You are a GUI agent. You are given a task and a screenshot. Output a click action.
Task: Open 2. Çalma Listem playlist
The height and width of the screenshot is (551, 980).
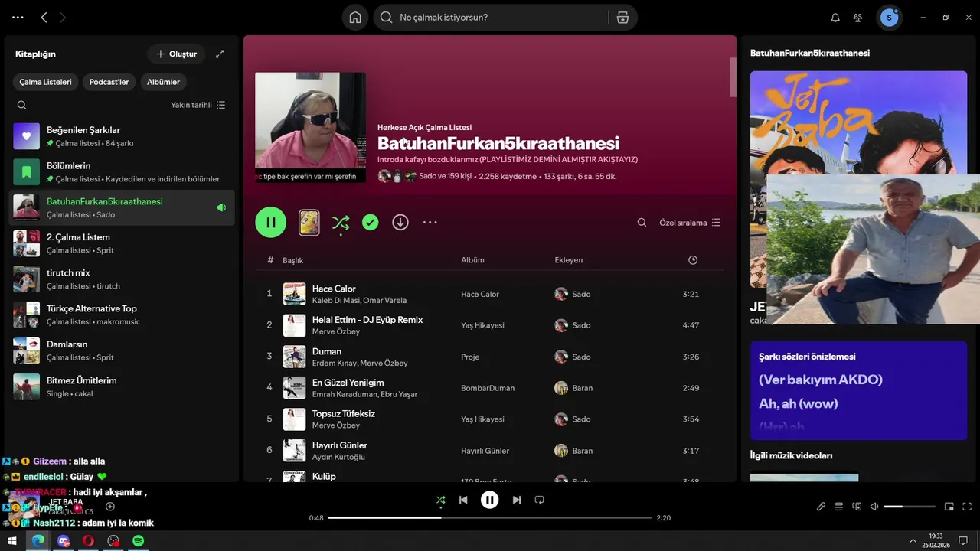click(x=122, y=243)
